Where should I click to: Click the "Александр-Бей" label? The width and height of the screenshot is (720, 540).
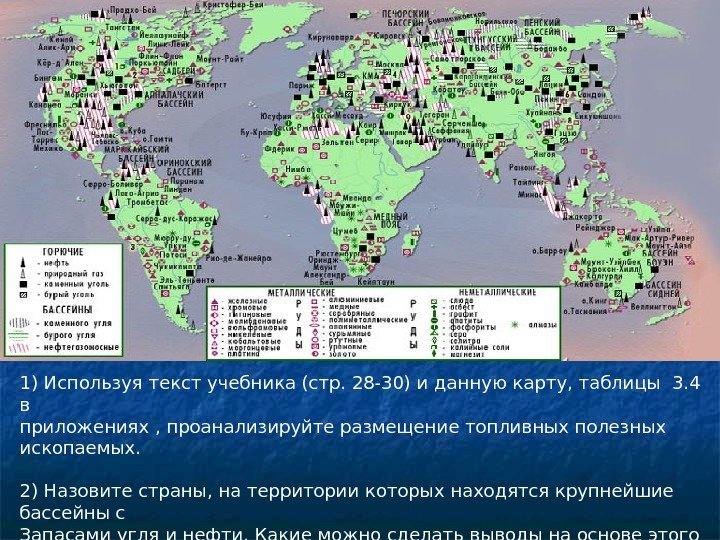click(325, 277)
